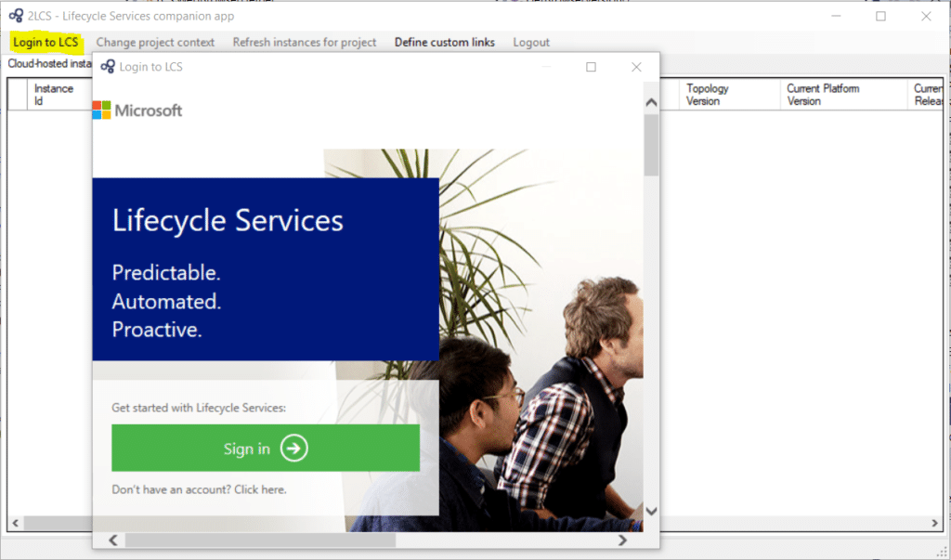Click the left arrow of dialog horizontal scrollbar
This screenshot has height=560, width=951.
[113, 540]
